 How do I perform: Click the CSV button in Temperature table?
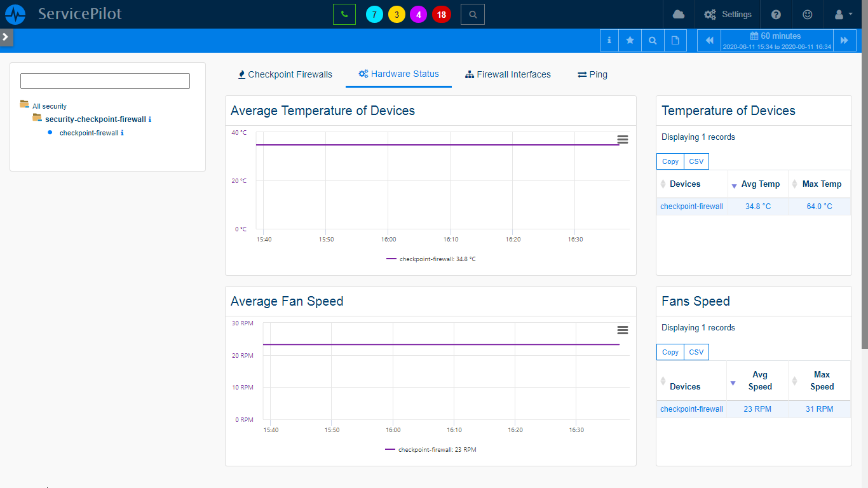(696, 161)
